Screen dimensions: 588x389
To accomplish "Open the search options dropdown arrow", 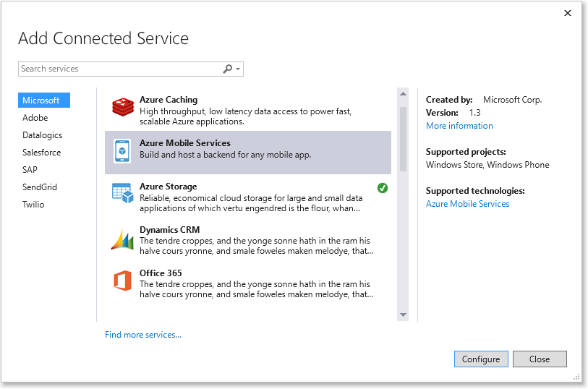I will [x=238, y=69].
